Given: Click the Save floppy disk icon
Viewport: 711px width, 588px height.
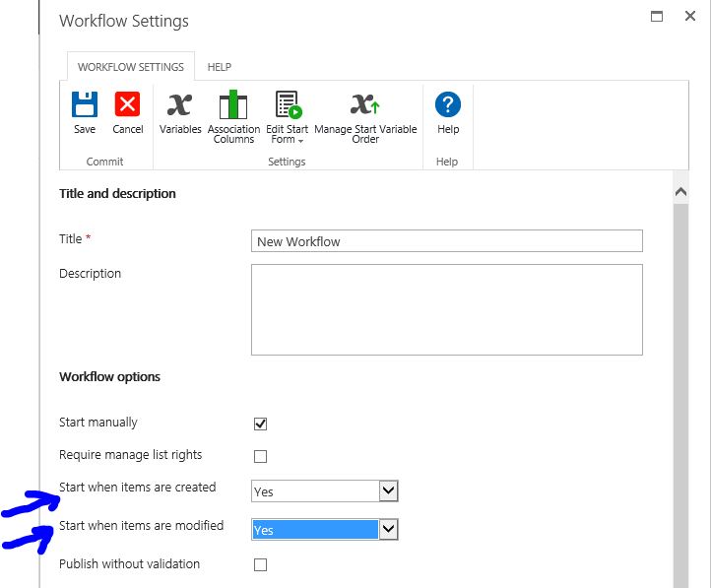Looking at the screenshot, I should [85, 104].
